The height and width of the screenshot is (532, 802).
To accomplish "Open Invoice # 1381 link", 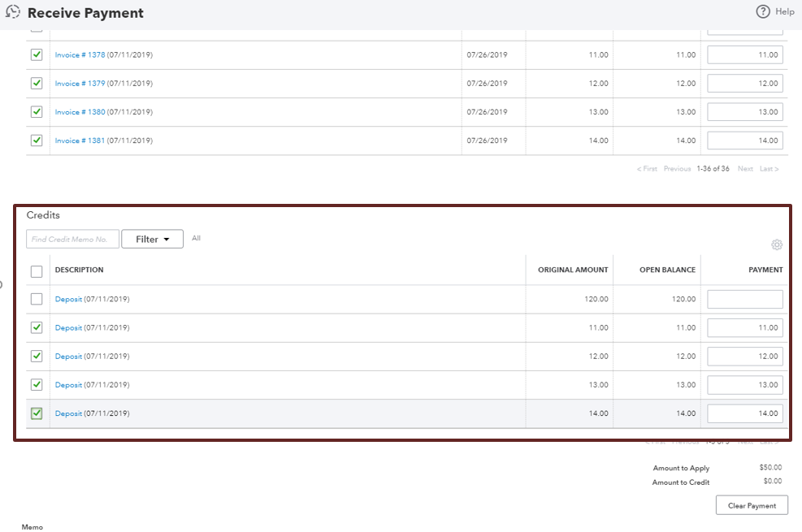I will [80, 141].
